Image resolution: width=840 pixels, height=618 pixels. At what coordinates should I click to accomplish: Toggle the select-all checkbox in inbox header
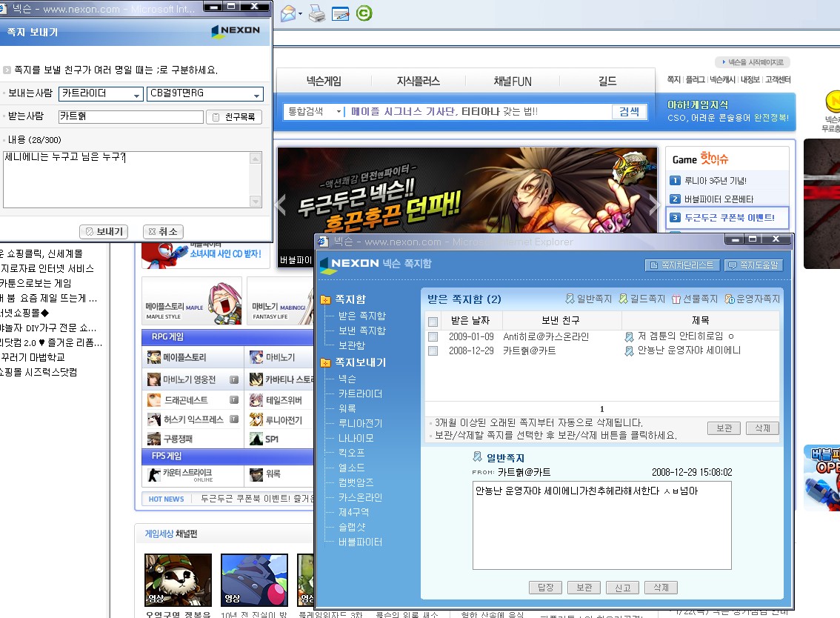433,322
